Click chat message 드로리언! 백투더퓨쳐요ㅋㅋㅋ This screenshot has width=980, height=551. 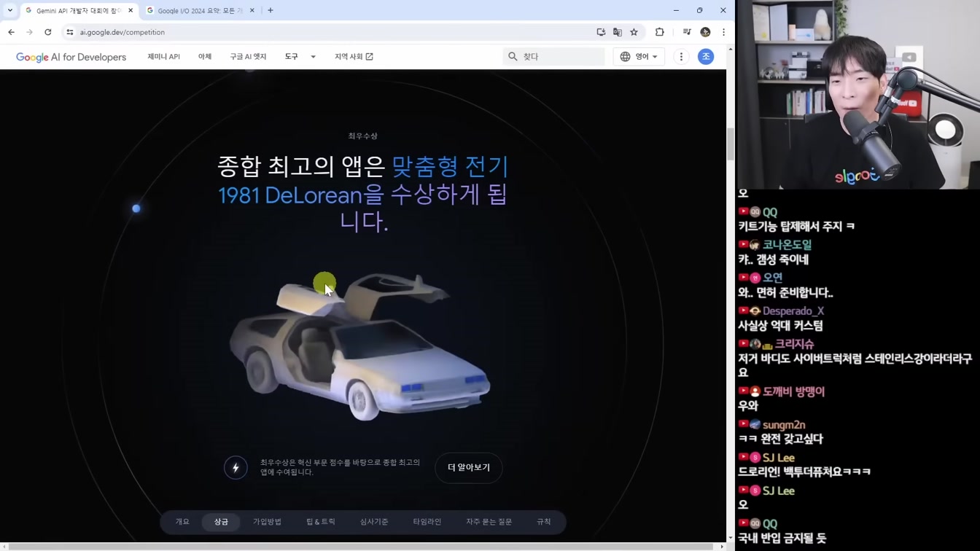tap(804, 472)
